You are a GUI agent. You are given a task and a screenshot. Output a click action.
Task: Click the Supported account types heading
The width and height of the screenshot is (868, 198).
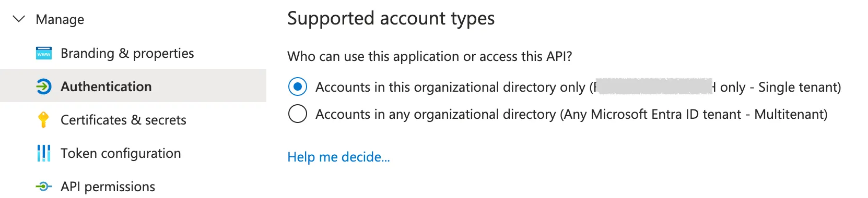point(391,19)
